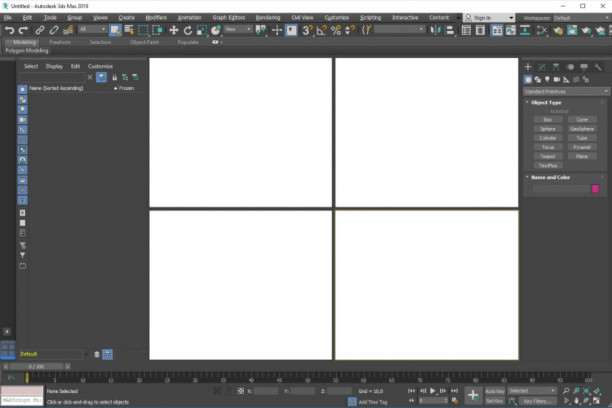The image size is (612, 408).
Task: Open Select by Name list
Action: coord(129,30)
